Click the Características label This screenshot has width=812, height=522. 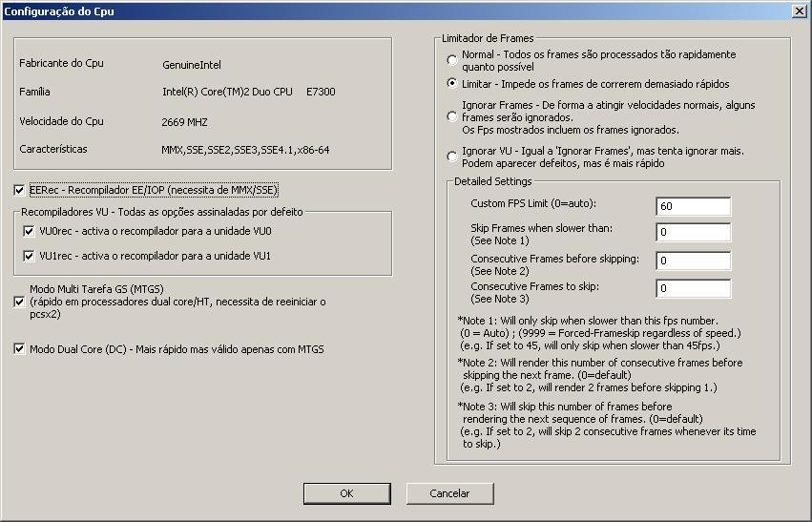[x=53, y=149]
